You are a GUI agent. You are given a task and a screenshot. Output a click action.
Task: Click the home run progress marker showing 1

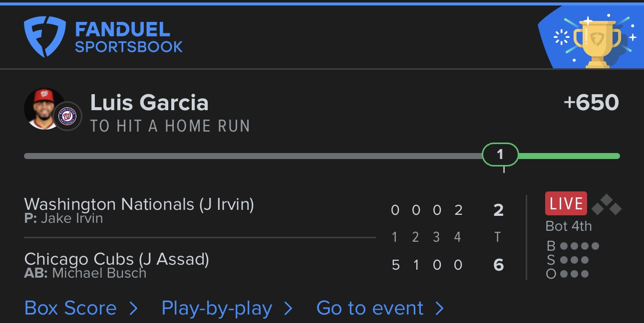click(500, 155)
